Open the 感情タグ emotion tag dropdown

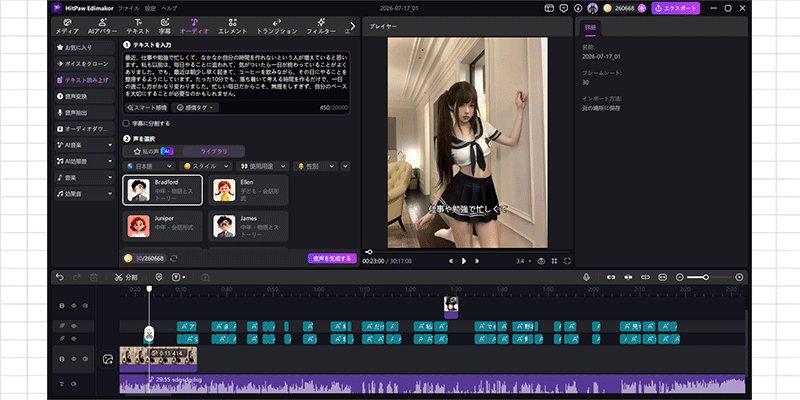tap(195, 108)
